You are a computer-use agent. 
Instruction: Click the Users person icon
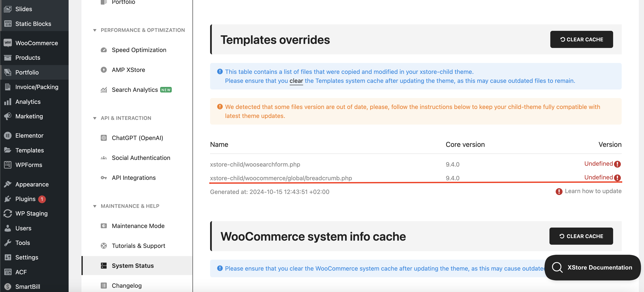pos(8,228)
